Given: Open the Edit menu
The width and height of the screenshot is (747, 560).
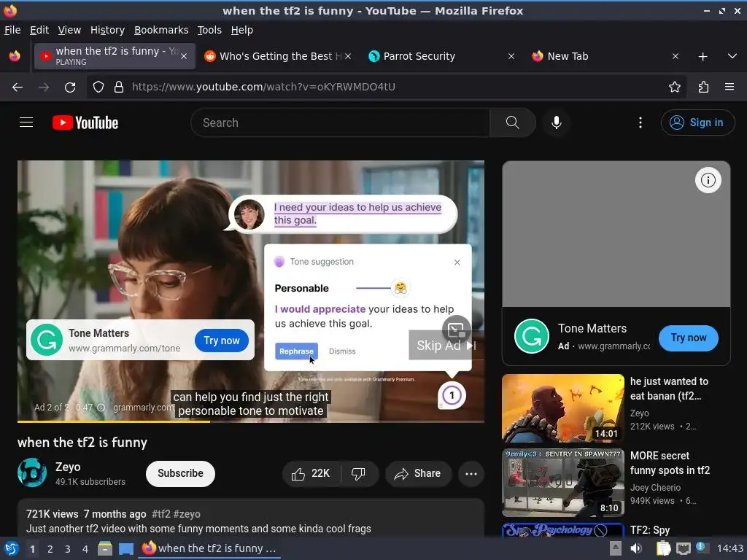Looking at the screenshot, I should (39, 30).
